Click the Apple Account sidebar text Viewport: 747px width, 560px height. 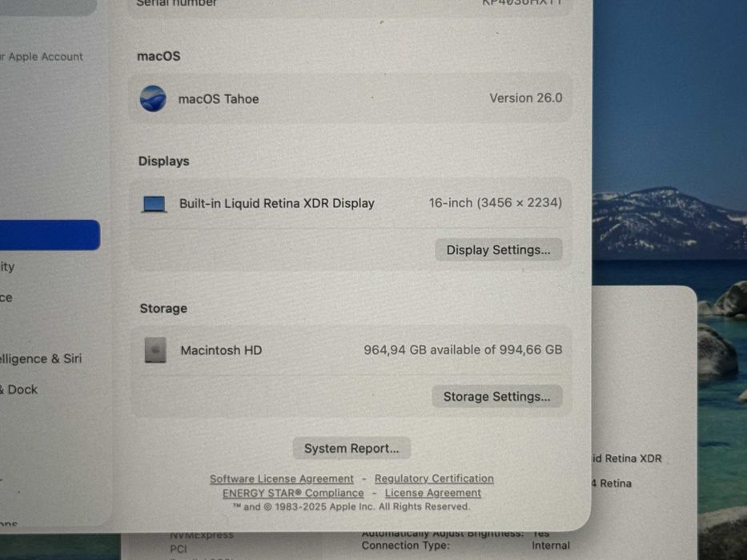click(x=42, y=57)
